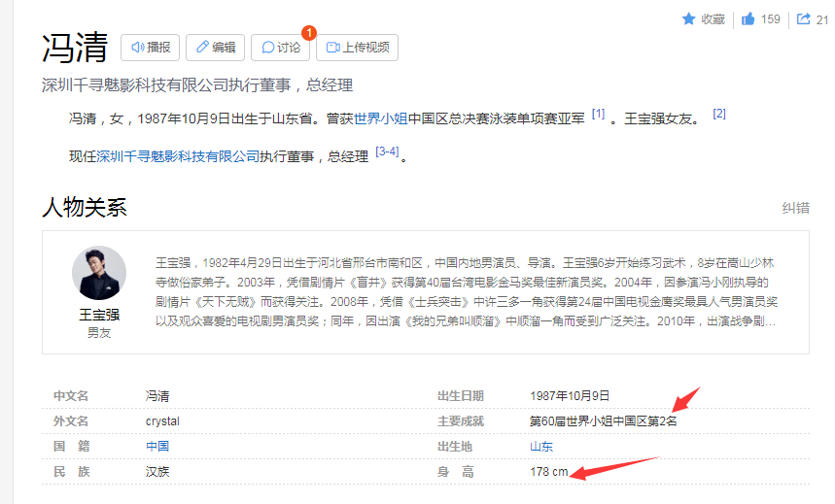Open reference citation [1]

598,115
